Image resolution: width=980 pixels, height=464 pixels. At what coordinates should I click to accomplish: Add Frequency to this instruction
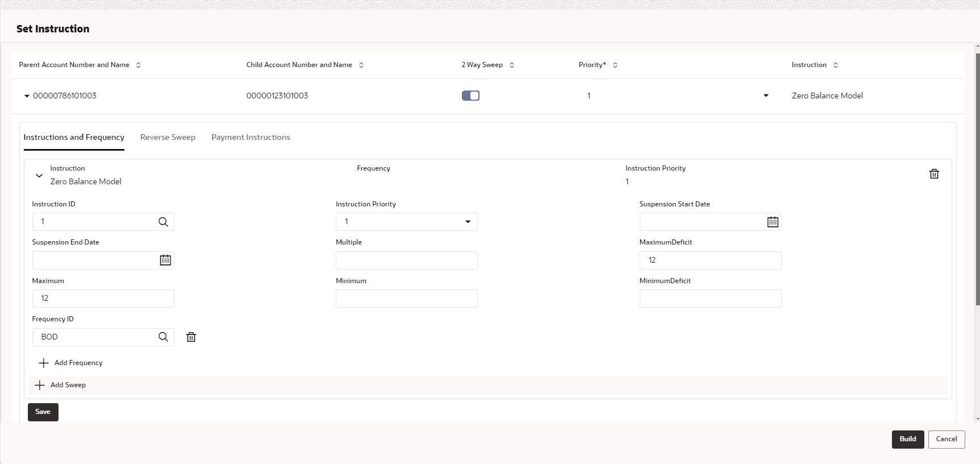tap(70, 363)
